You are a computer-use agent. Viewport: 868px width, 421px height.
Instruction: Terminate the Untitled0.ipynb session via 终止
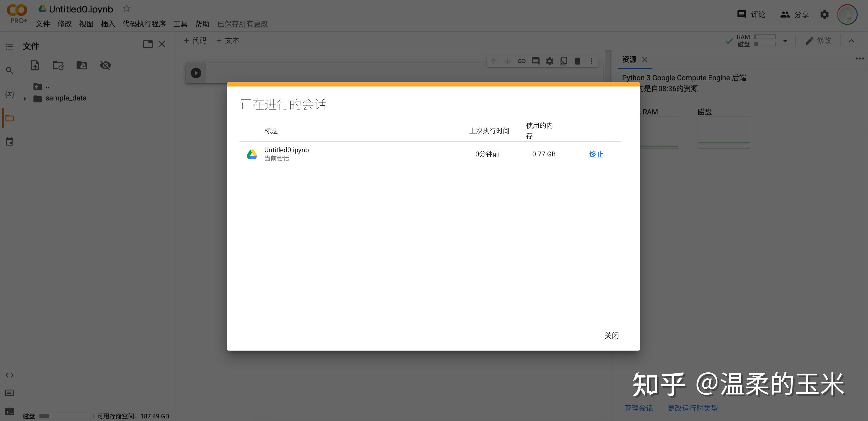click(x=596, y=154)
